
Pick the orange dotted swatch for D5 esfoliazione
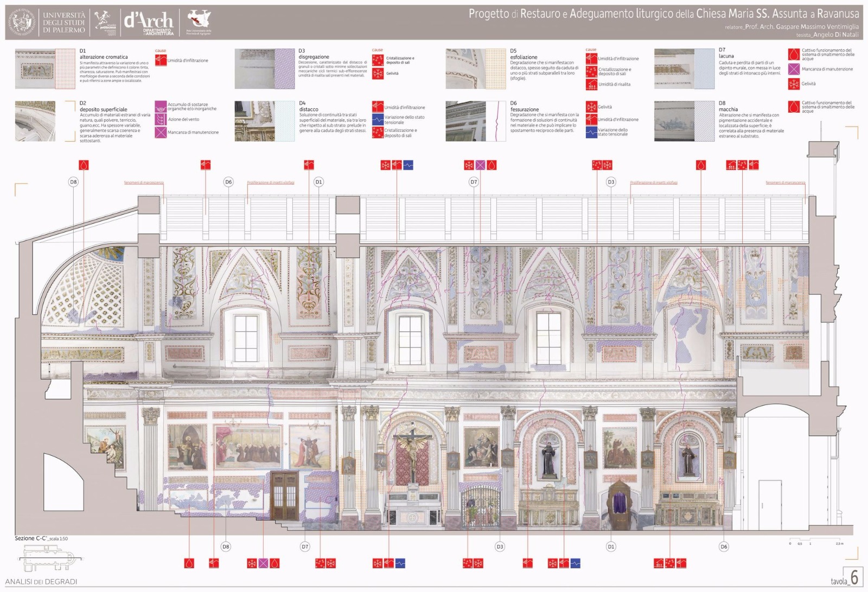coord(495,69)
